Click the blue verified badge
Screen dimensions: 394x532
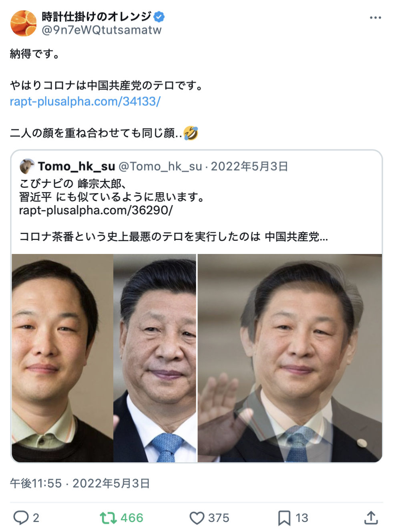(x=159, y=17)
